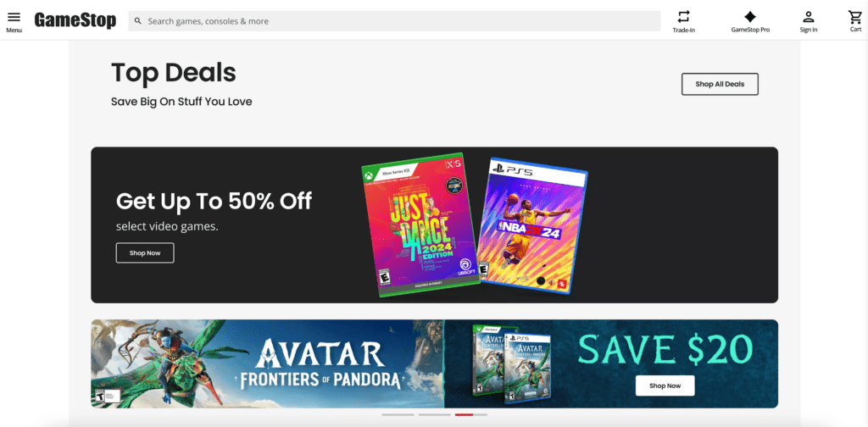Viewport: 868px width, 427px height.
Task: Click the Search games, consoles & more field
Action: click(394, 21)
